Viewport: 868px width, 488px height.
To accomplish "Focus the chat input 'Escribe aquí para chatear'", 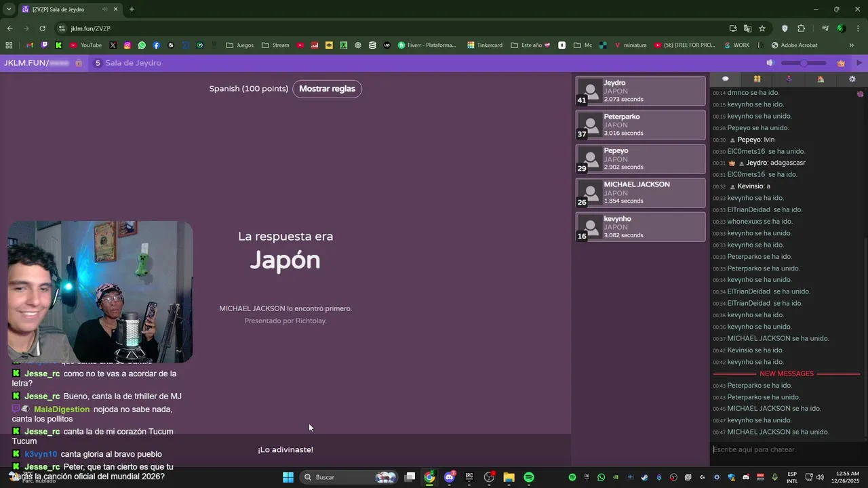I will (787, 449).
